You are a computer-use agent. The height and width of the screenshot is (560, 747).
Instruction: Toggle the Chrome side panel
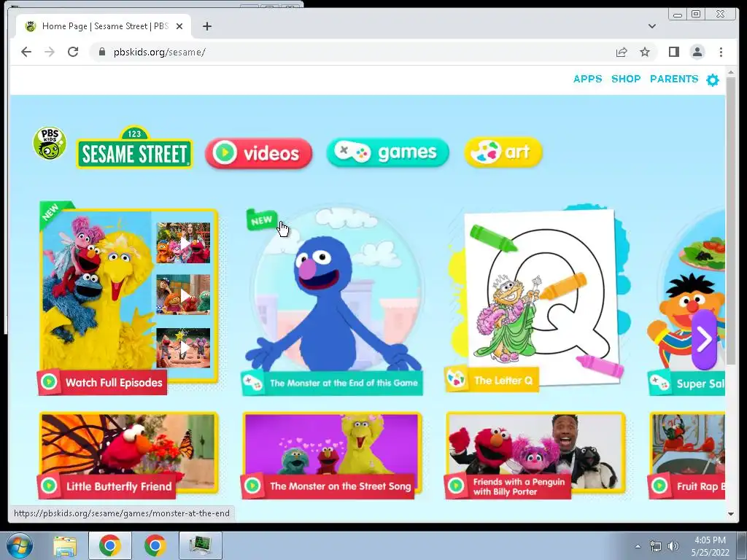pyautogui.click(x=673, y=52)
